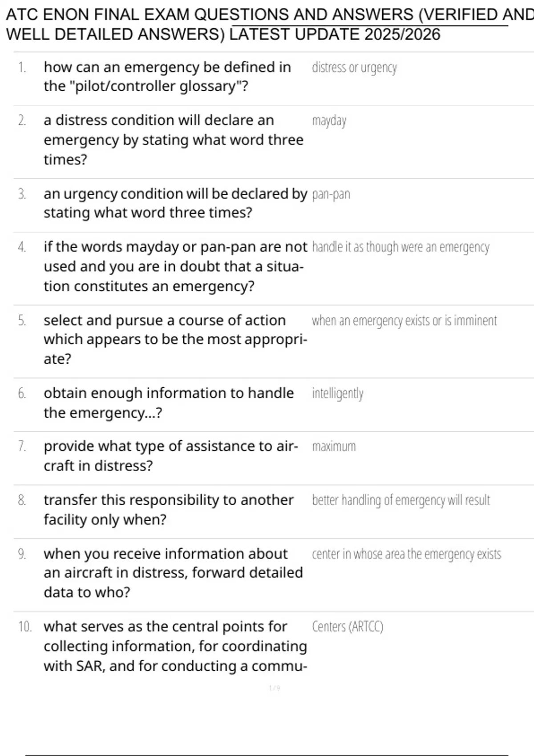Select question 4 about mayday or pan-pan not used
Screen dimensions: 534x756
175,266
